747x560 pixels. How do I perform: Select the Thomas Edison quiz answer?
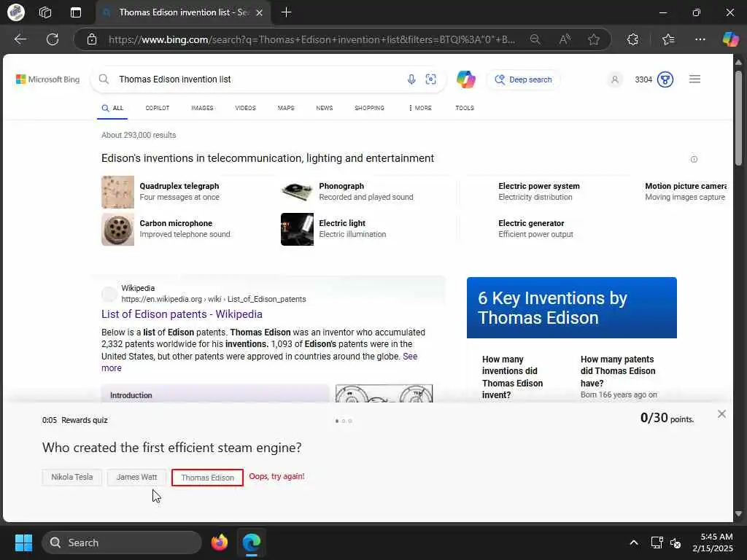coord(207,478)
